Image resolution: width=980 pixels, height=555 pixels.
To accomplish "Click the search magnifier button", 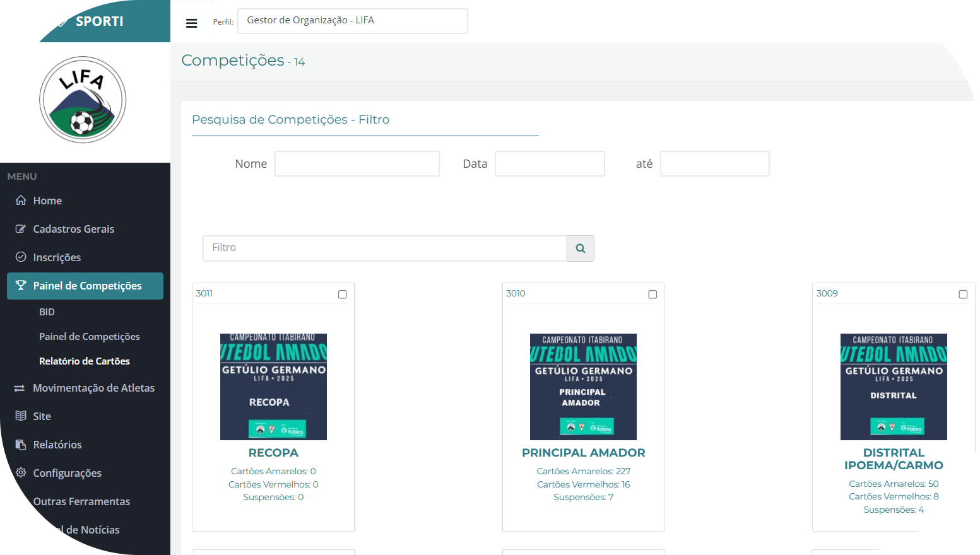I will click(580, 248).
